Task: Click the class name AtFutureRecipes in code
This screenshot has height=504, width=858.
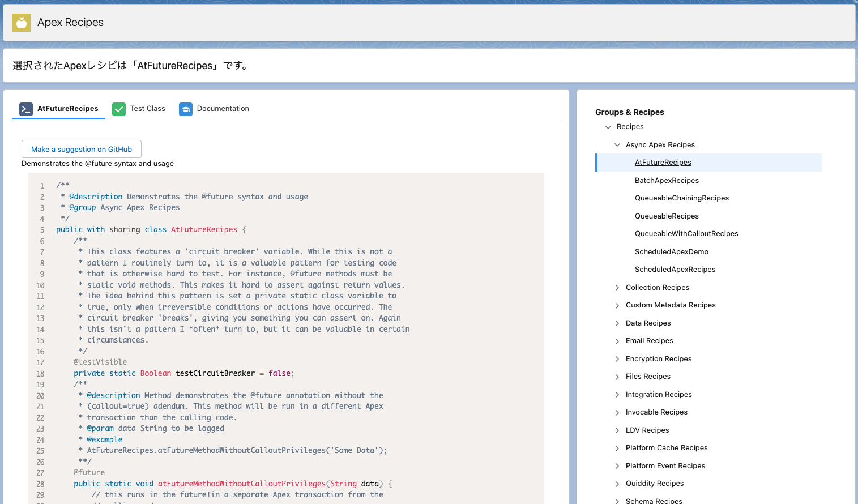Action: click(204, 230)
